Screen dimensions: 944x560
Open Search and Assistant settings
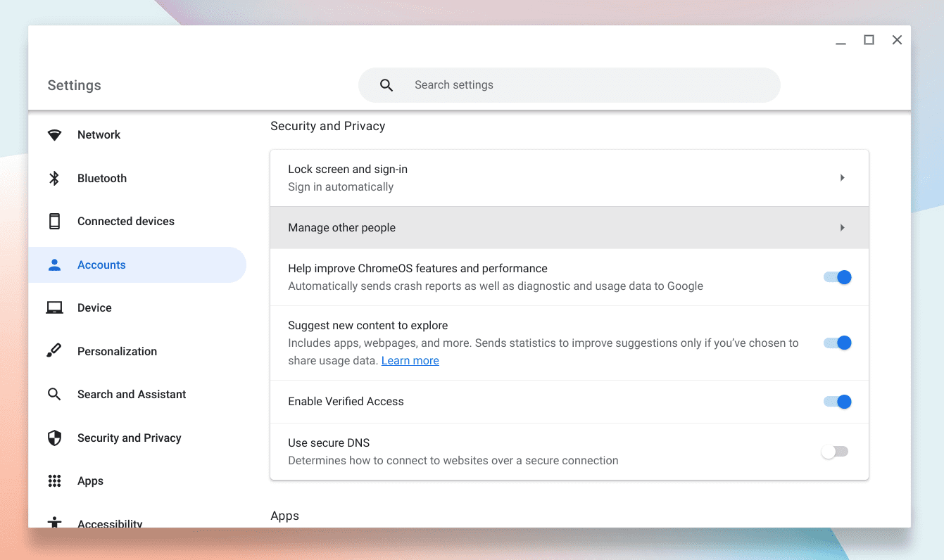click(137, 394)
